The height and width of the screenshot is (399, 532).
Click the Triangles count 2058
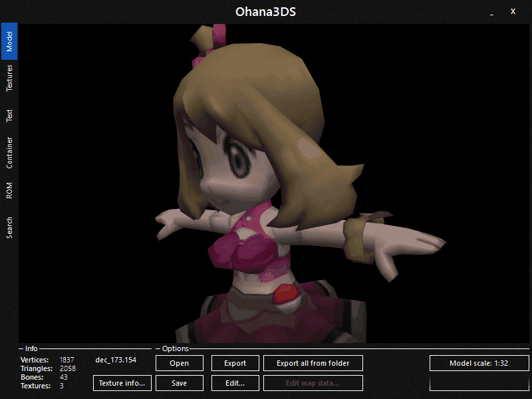pos(68,368)
